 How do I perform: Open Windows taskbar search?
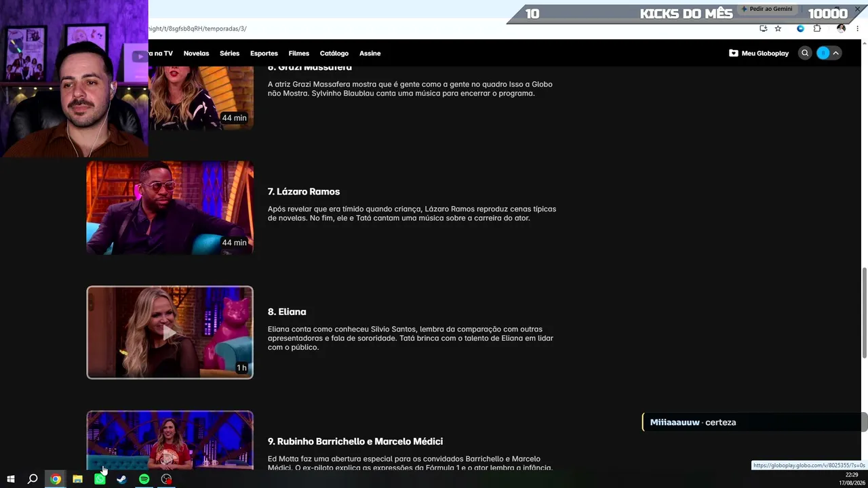pyautogui.click(x=33, y=479)
